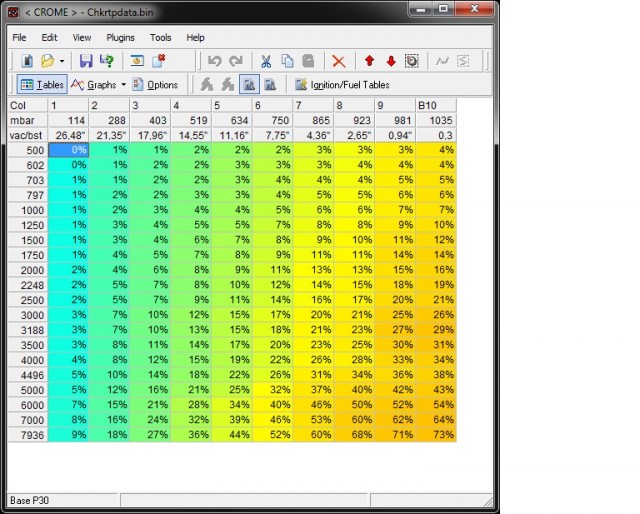Click the mbar value 1035 cell
Screen dimensions: 640x514
pos(436,120)
